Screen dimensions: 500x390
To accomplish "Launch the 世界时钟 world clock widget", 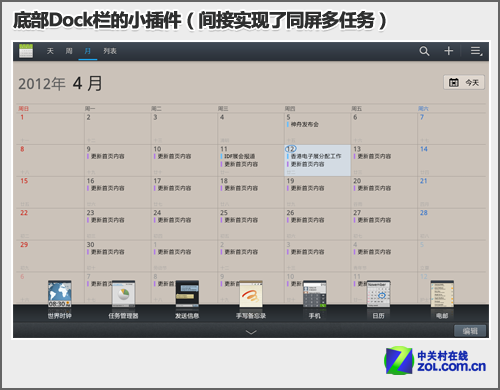I will pyautogui.click(x=59, y=299).
